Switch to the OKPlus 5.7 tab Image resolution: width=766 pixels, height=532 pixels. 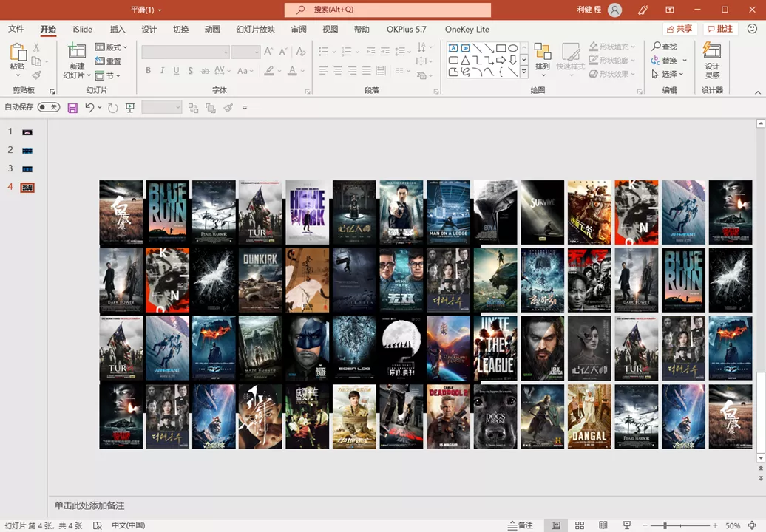pyautogui.click(x=407, y=30)
